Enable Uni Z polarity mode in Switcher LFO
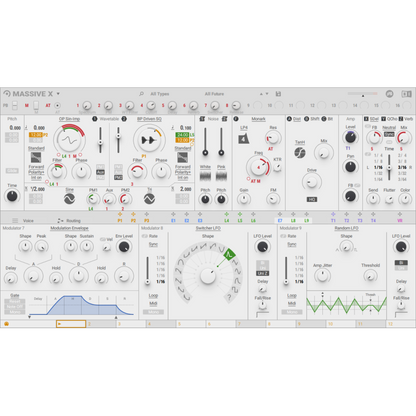This screenshot has height=416, width=416. point(263,273)
